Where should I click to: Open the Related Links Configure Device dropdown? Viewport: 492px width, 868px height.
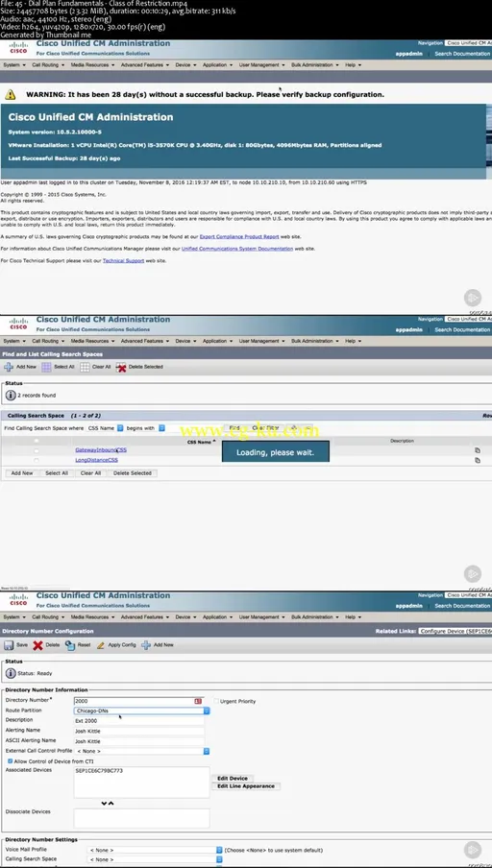coord(455,631)
